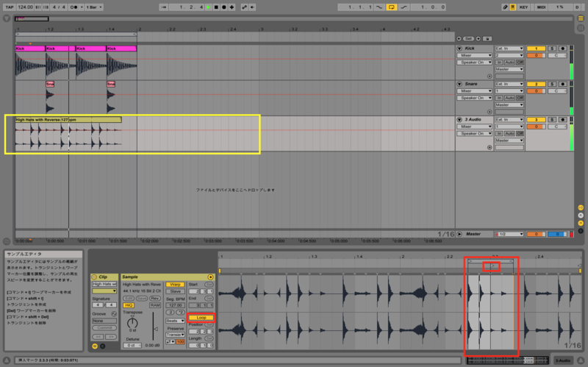Open the clip color dropdown
Viewport: 588px width, 367px height.
coord(104,291)
